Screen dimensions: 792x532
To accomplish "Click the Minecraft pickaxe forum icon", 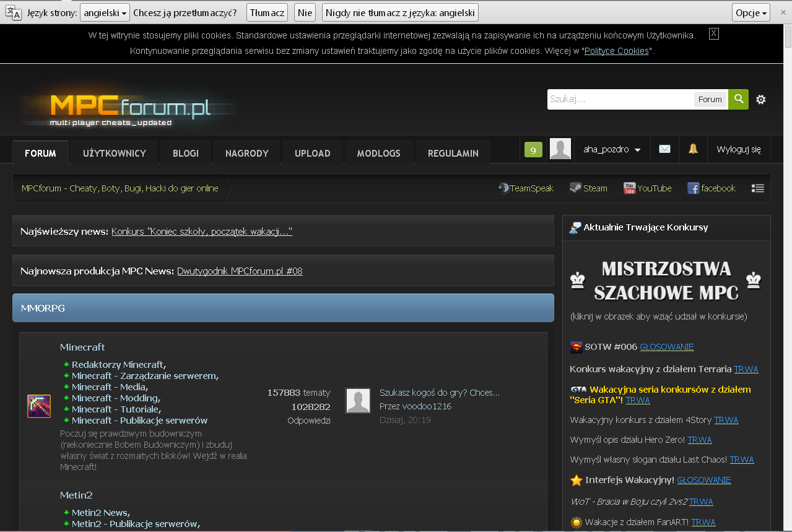I will tap(39, 406).
